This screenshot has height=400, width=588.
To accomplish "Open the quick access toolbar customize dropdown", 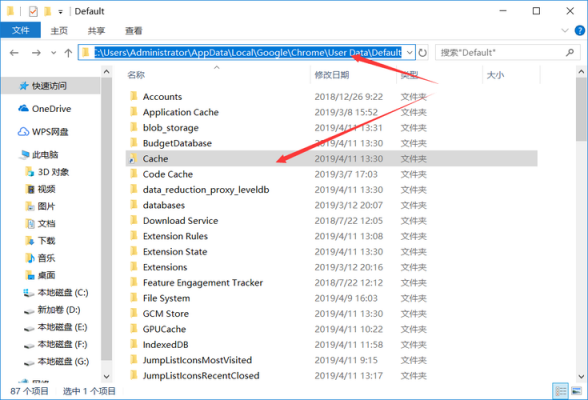I will pyautogui.click(x=60, y=12).
